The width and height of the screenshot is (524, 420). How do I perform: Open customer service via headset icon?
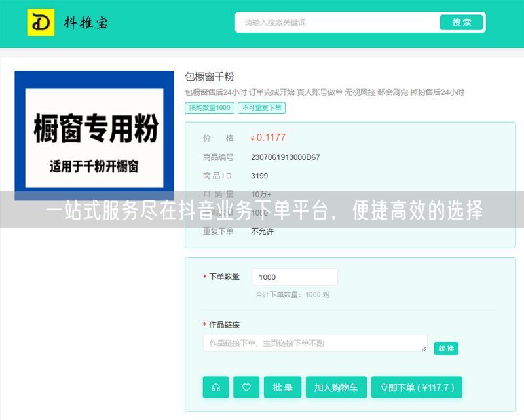tap(215, 387)
